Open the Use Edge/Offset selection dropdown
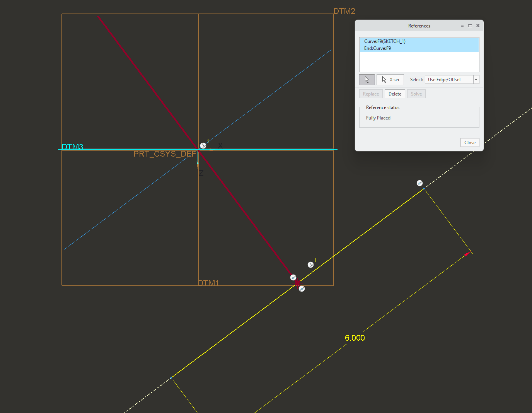This screenshot has height=413, width=532. (x=476, y=79)
